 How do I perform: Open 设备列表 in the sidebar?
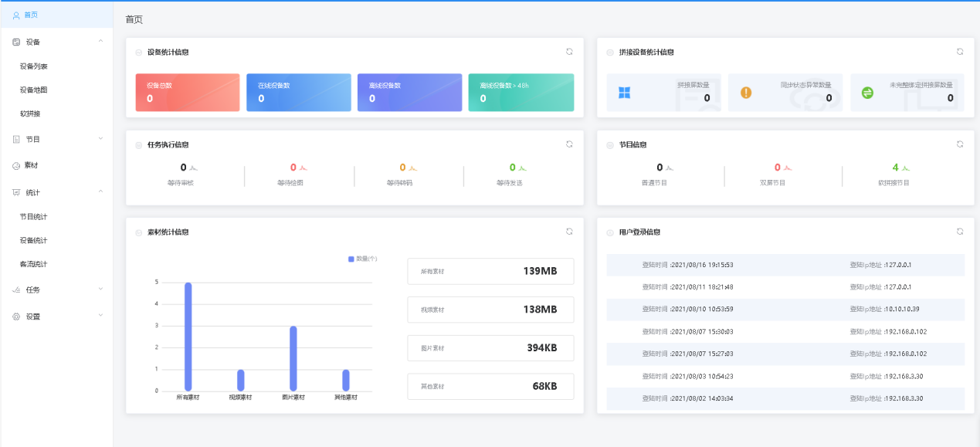(34, 66)
